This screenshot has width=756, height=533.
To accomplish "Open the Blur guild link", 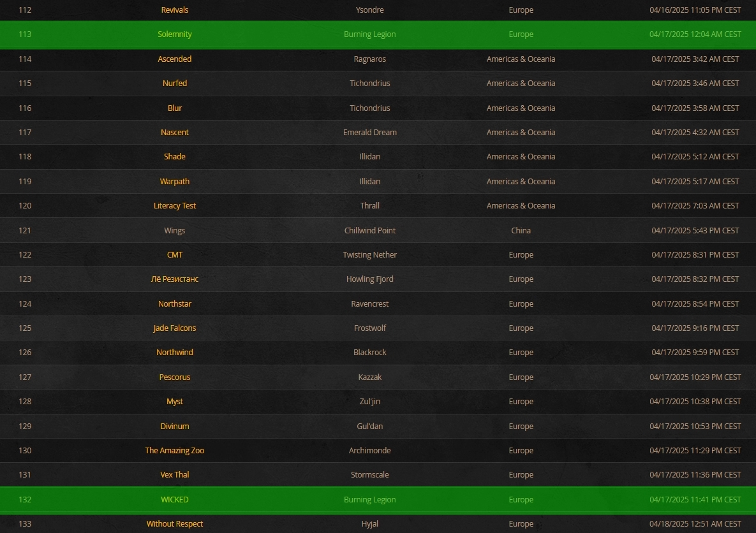I will coord(175,108).
